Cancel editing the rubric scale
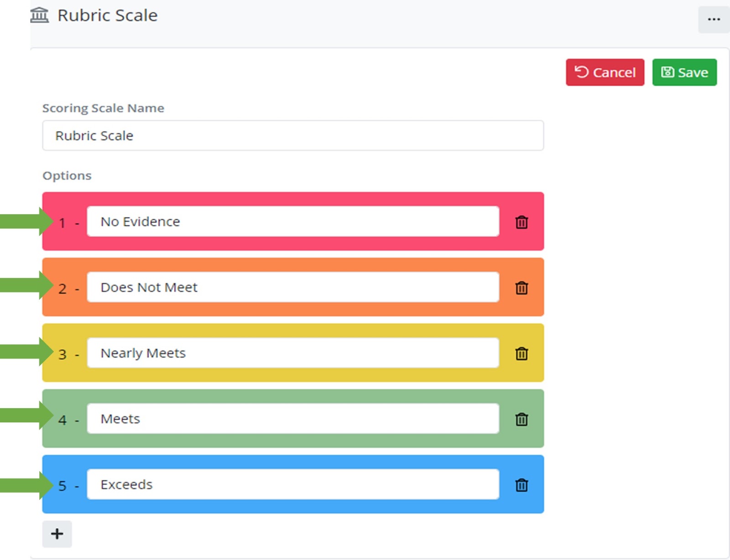This screenshot has width=730, height=560. 605,73
